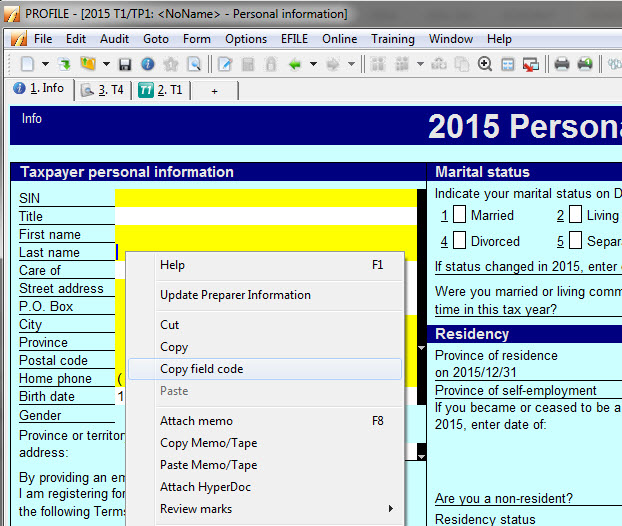The height and width of the screenshot is (526, 622).
Task: Click the grayed copy pages icon
Action: point(462,64)
